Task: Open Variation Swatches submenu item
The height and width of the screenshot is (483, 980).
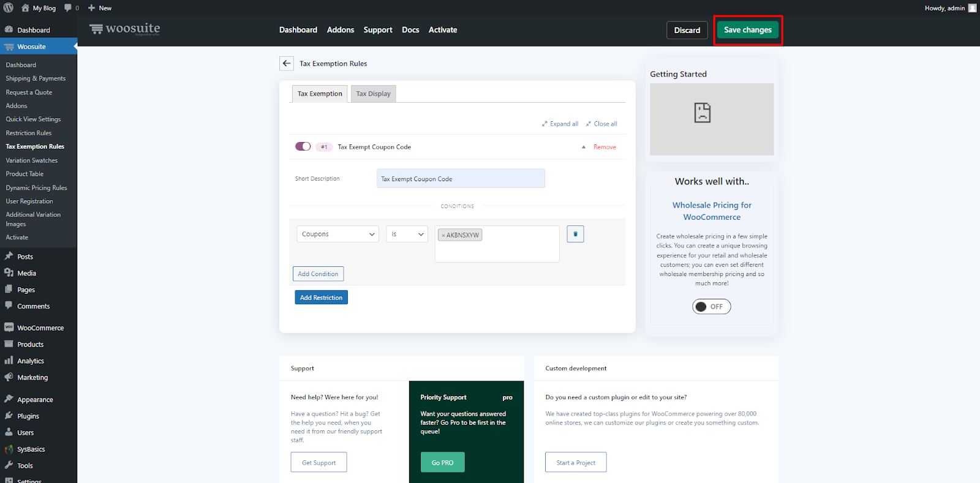Action: 32,160
